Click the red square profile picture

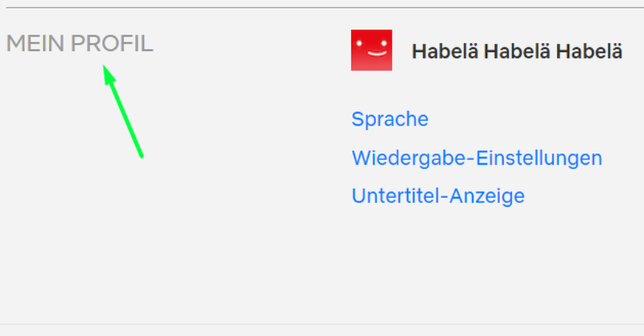pos(371,50)
